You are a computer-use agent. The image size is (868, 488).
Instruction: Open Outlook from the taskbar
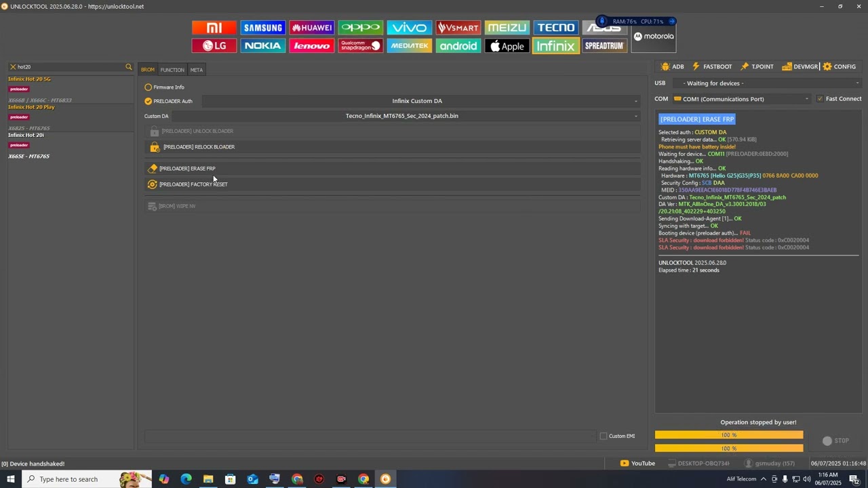point(252,479)
